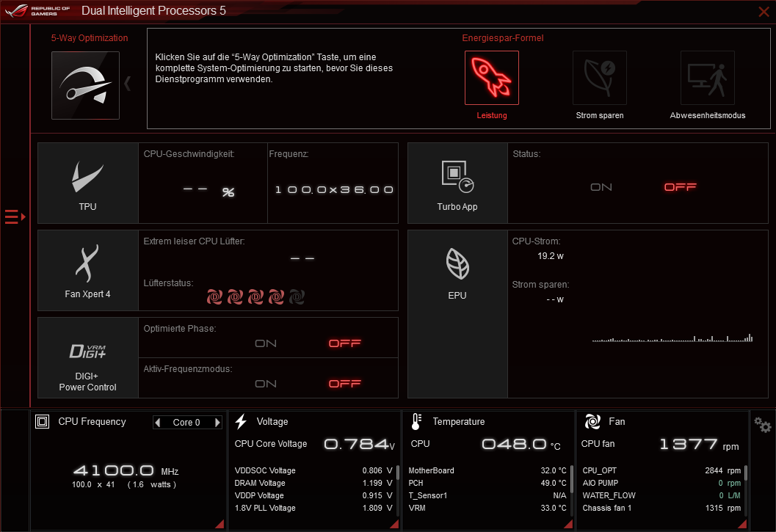Click the second fan status icon
The height and width of the screenshot is (532, 776).
coord(235,297)
